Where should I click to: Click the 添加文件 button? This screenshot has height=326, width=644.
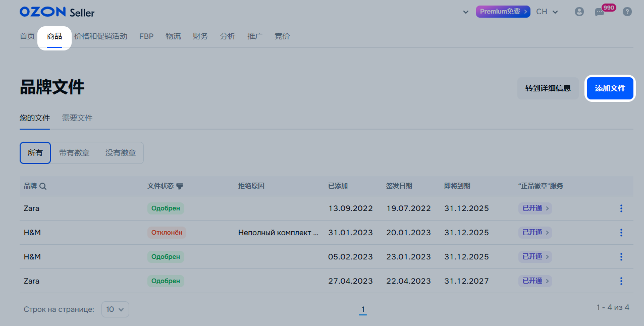[x=610, y=88]
